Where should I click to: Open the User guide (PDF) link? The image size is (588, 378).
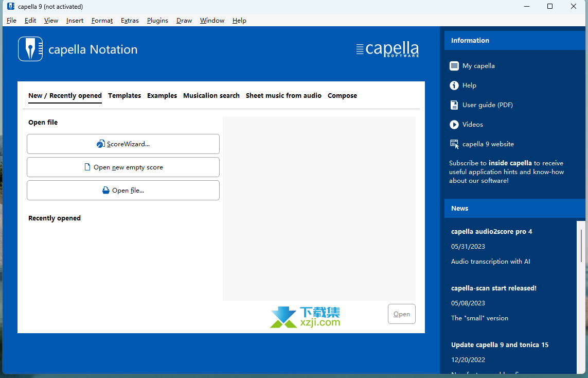coord(488,105)
